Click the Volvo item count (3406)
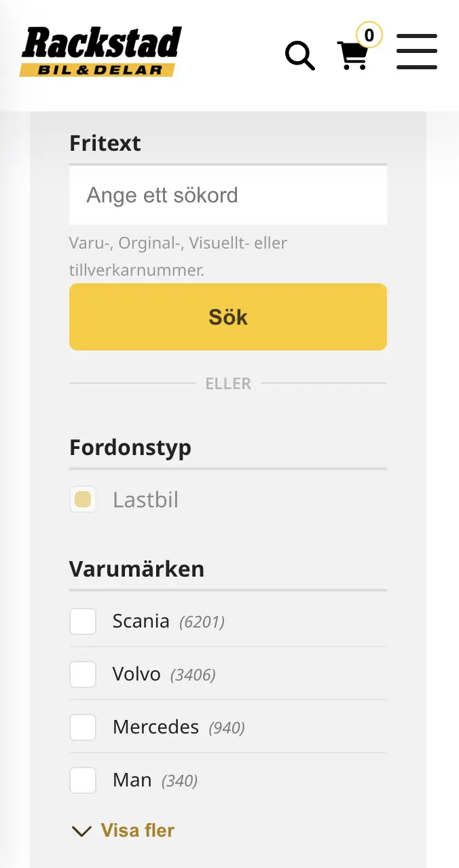Screen dimensions: 459x868 tap(193, 674)
